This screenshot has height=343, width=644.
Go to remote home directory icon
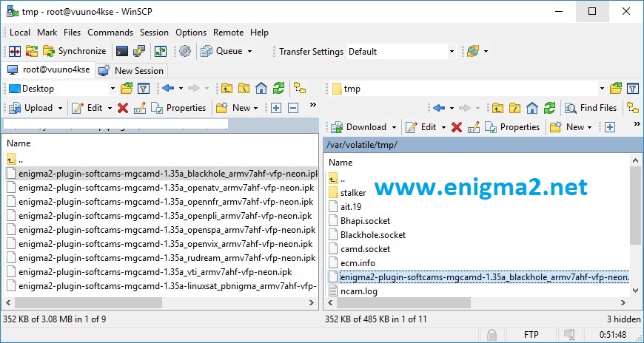click(532, 108)
